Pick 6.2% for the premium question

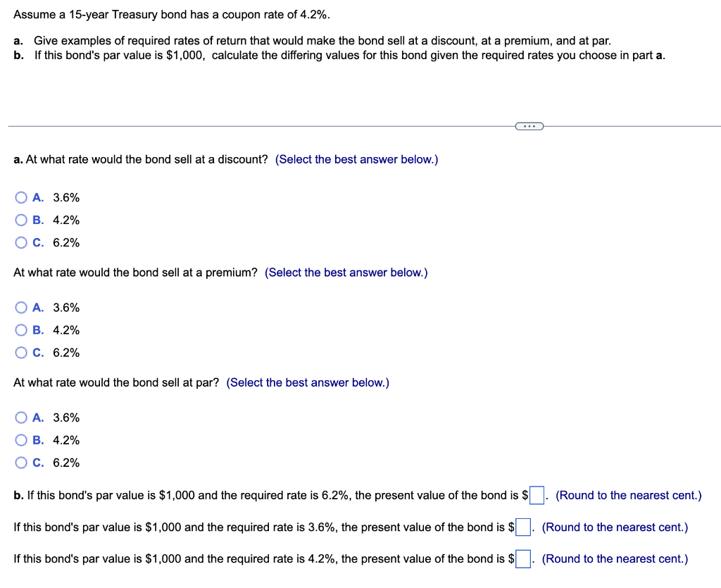pos(21,353)
